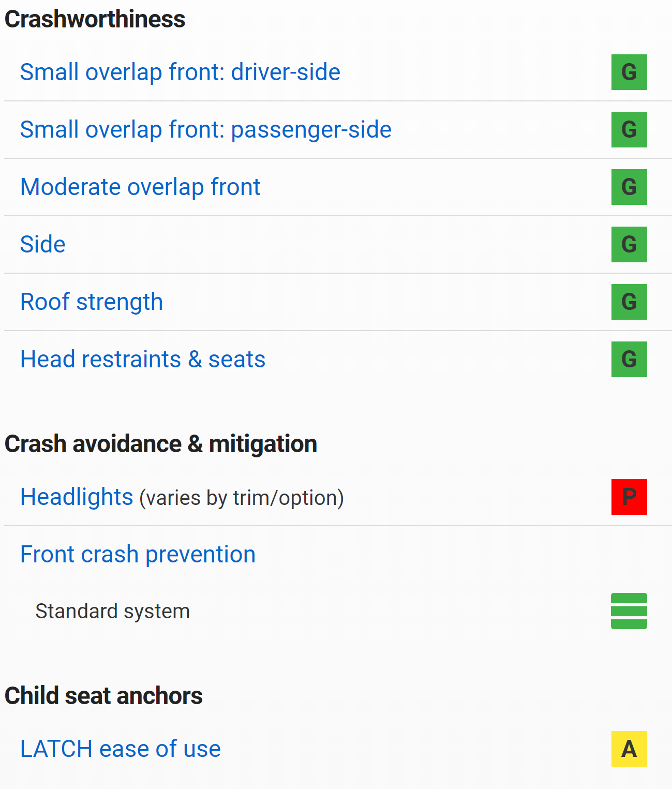This screenshot has width=672, height=789.
Task: Follow the LATCH ease of use link
Action: point(121,749)
